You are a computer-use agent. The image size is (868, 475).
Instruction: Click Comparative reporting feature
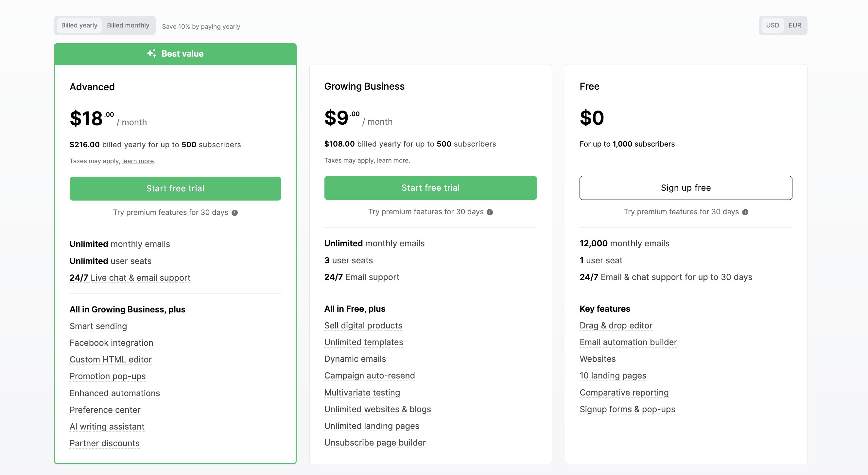click(624, 393)
